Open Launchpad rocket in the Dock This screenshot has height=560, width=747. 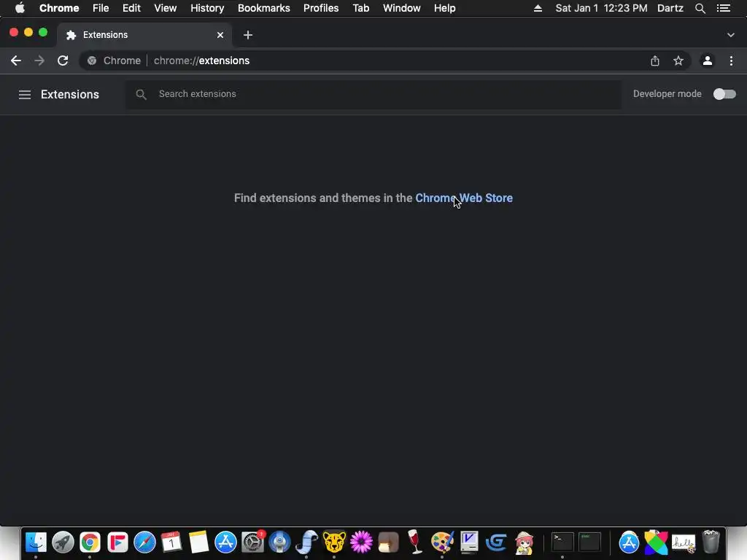63,542
